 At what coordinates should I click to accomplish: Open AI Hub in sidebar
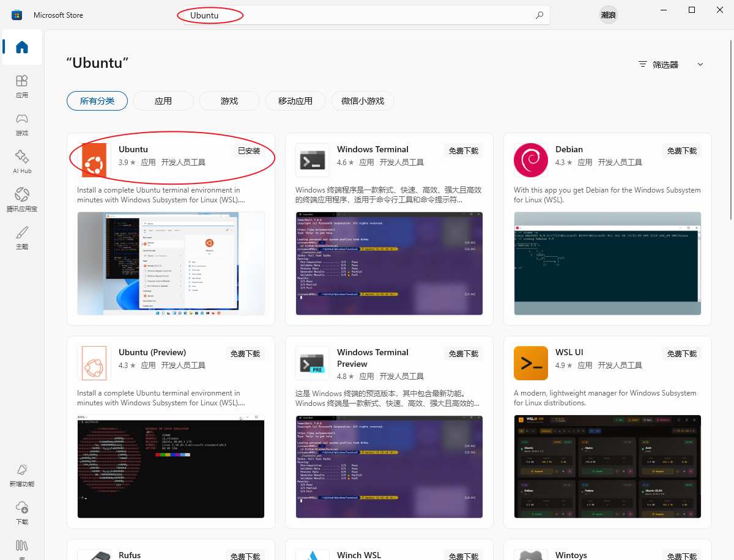[22, 162]
